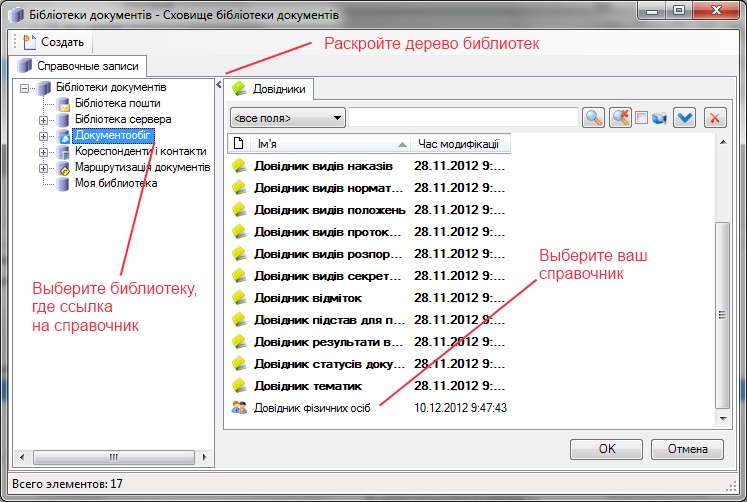Click the red X delete icon
The image size is (747, 502).
point(714,118)
